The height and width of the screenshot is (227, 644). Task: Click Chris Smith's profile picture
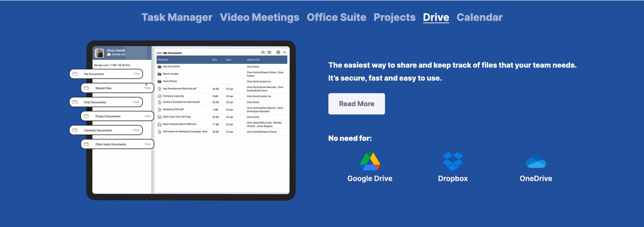pos(99,53)
